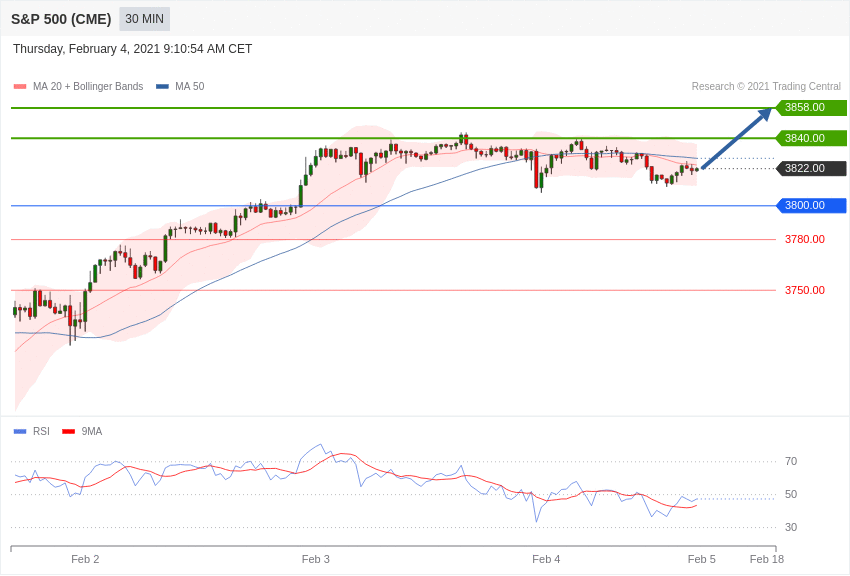The image size is (850, 576).
Task: Click the 30 MIN timeframe badge
Action: pyautogui.click(x=144, y=19)
